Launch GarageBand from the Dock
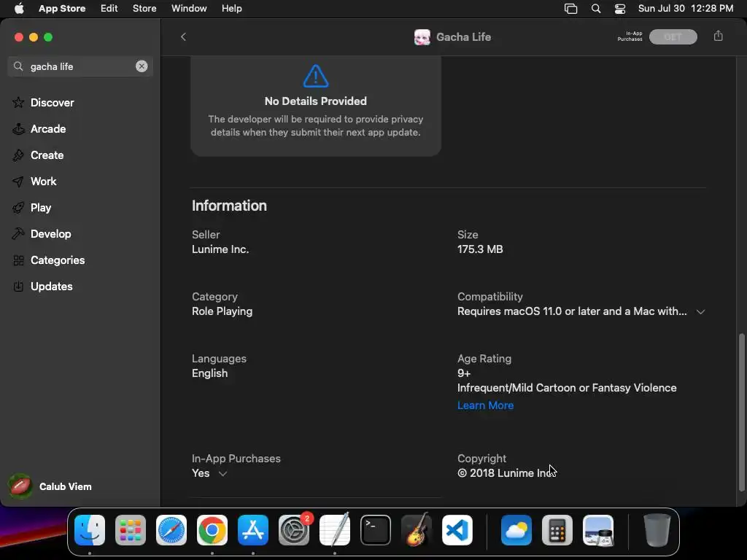This screenshot has width=747, height=560. (x=417, y=530)
